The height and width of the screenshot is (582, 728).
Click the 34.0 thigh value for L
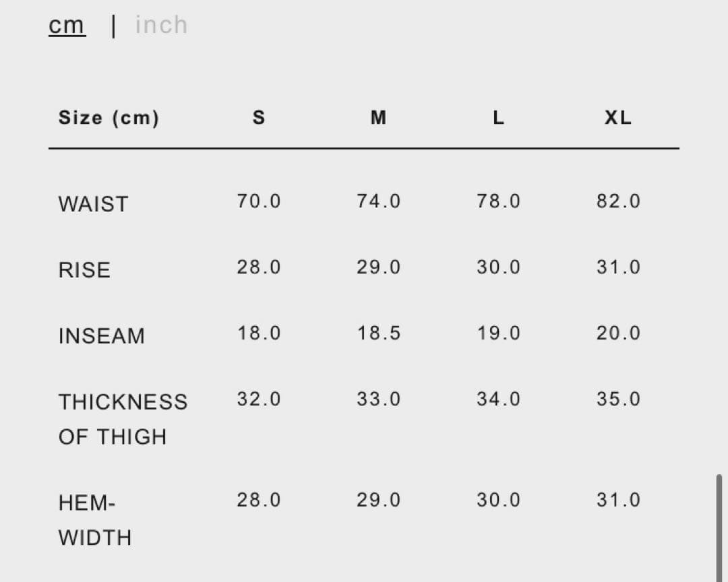pos(498,399)
